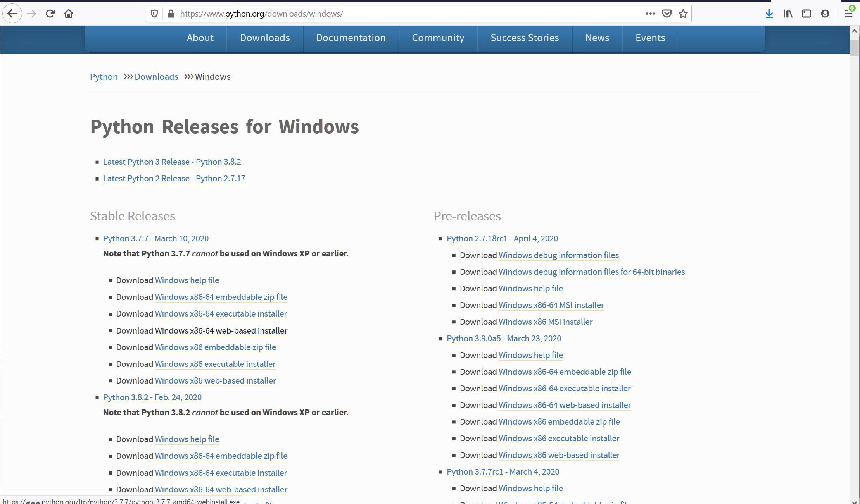Click the browser forward arrow

31,14
